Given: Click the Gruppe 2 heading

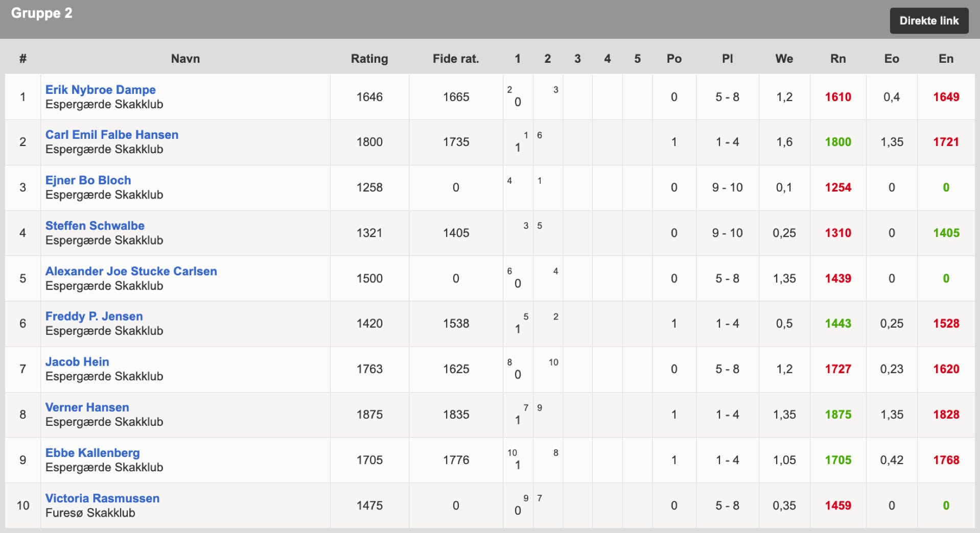Looking at the screenshot, I should pyautogui.click(x=42, y=13).
